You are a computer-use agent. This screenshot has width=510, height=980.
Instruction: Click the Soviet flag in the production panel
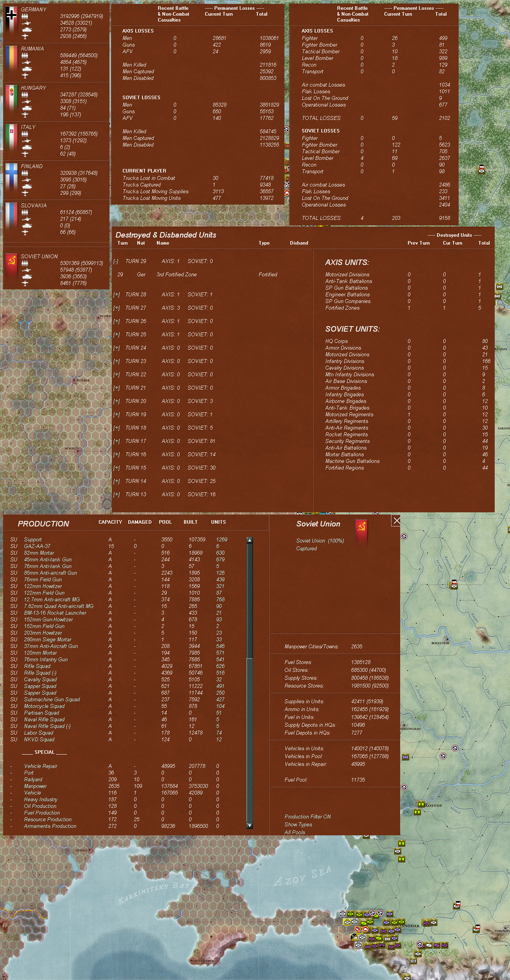point(362,532)
